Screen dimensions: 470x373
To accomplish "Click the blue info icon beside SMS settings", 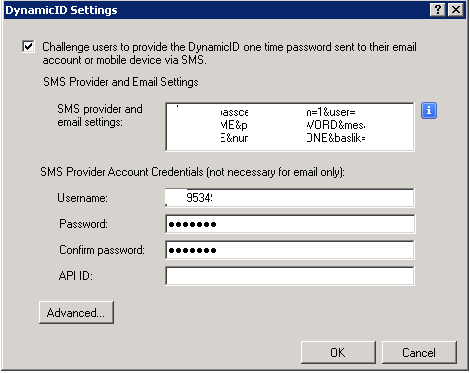I will point(429,110).
